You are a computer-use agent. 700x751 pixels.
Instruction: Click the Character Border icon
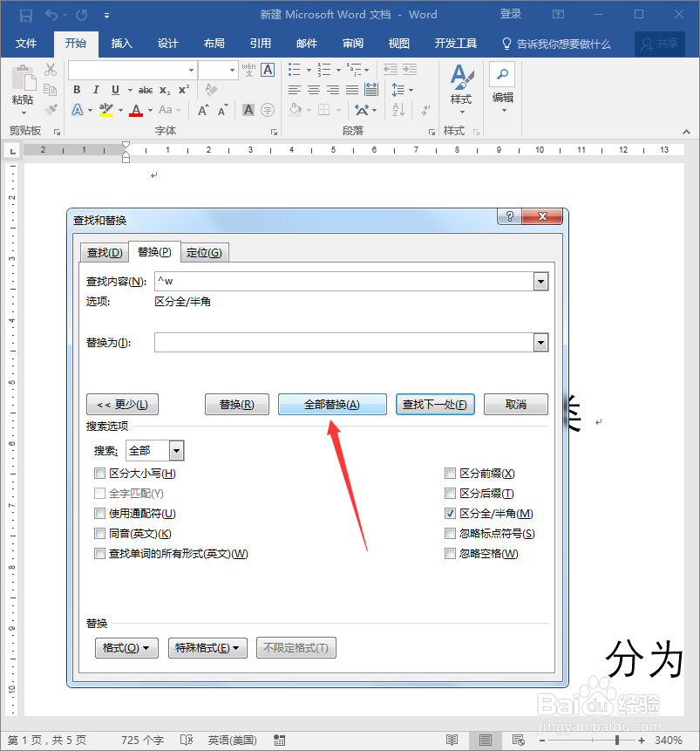pyautogui.click(x=268, y=70)
